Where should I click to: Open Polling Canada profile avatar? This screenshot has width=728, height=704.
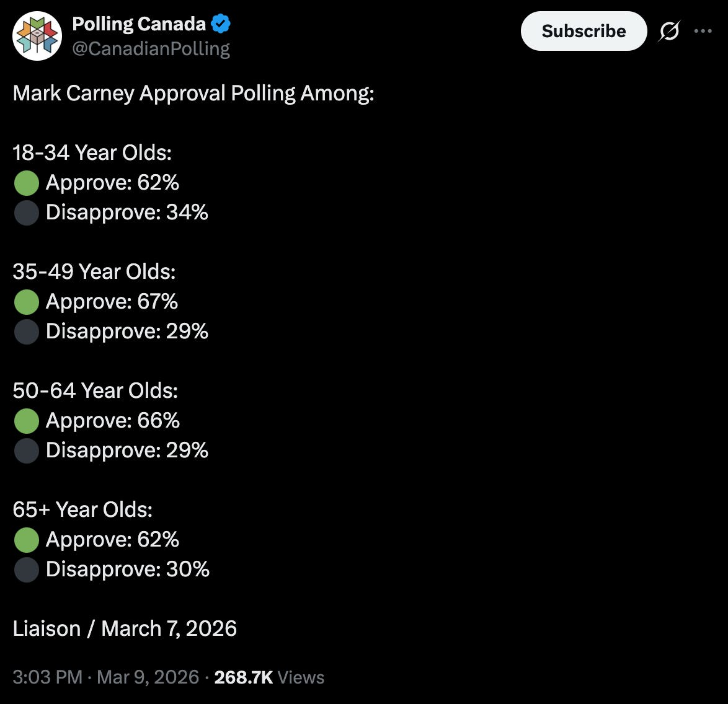37,36
